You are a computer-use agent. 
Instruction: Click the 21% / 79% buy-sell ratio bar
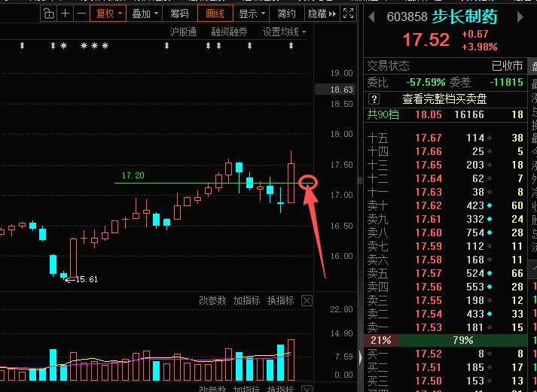[x=445, y=340]
